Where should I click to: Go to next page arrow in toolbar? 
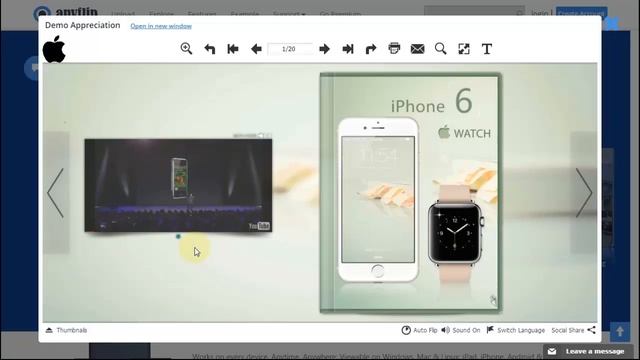324,49
